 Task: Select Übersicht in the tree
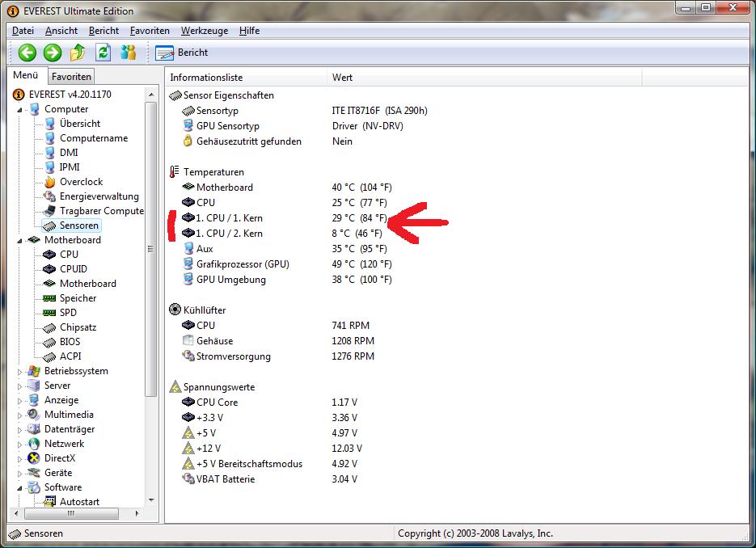(79, 124)
